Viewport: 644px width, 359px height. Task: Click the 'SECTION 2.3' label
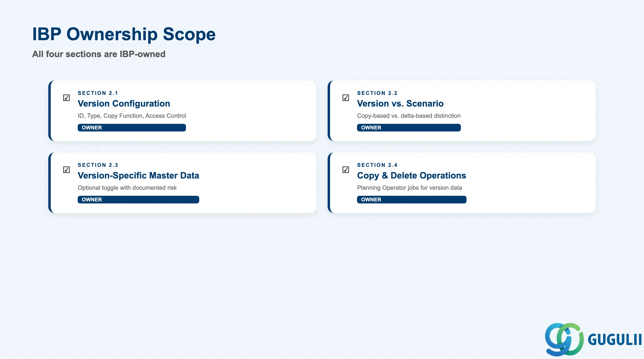[x=98, y=165]
